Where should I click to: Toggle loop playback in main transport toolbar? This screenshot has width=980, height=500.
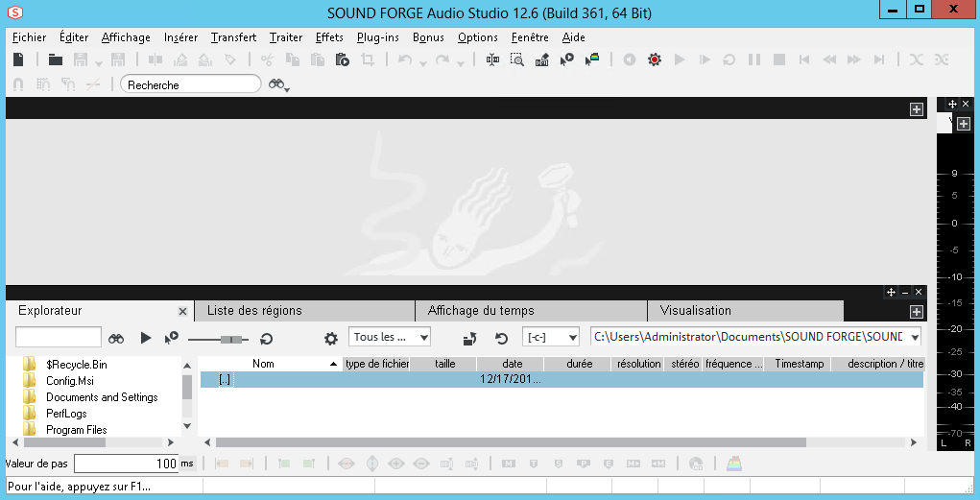(x=729, y=60)
